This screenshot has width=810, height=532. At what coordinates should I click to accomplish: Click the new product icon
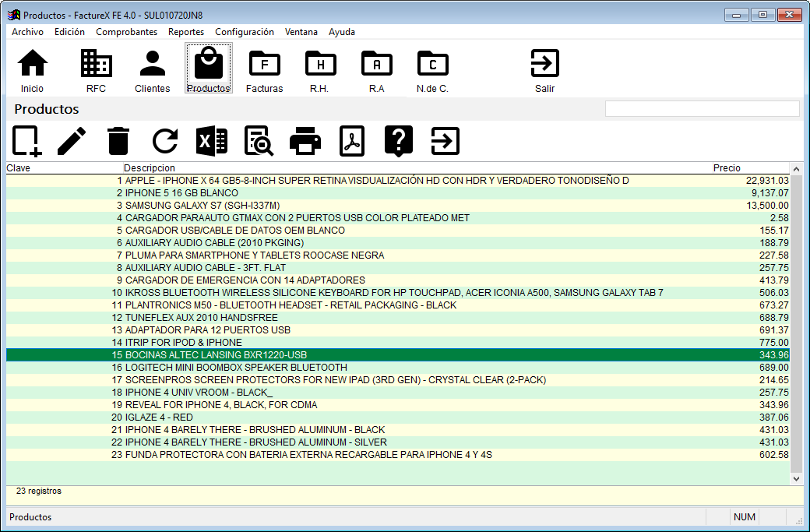26,141
